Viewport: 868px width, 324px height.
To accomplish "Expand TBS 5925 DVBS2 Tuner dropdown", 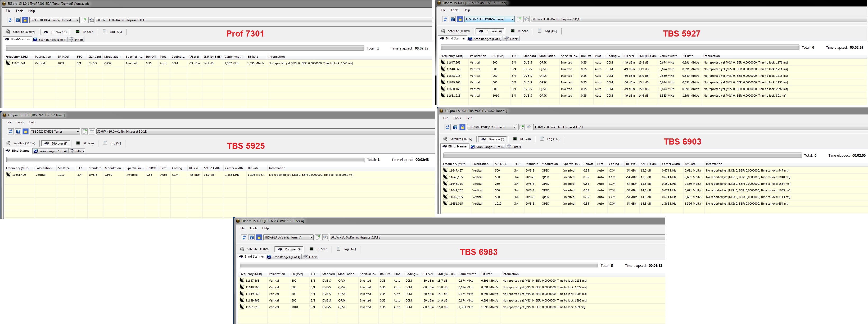I will 55,132.
